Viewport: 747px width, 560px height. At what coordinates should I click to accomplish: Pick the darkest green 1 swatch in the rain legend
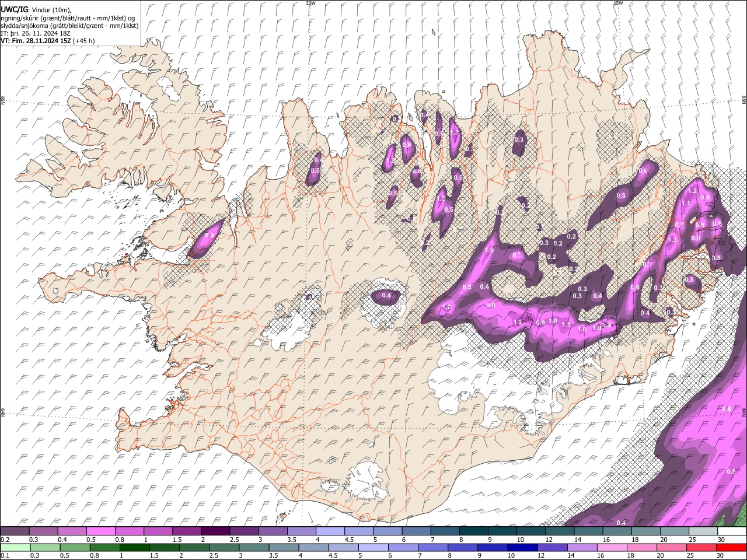(134, 547)
